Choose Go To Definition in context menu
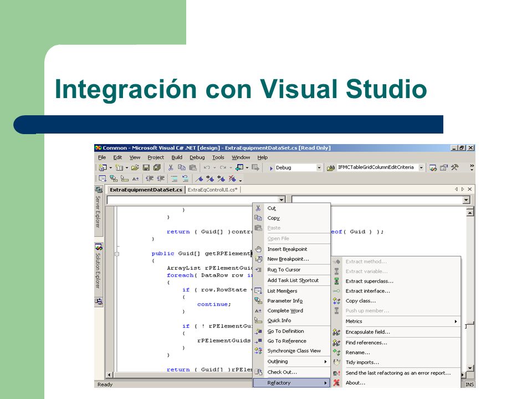 pyautogui.click(x=292, y=331)
